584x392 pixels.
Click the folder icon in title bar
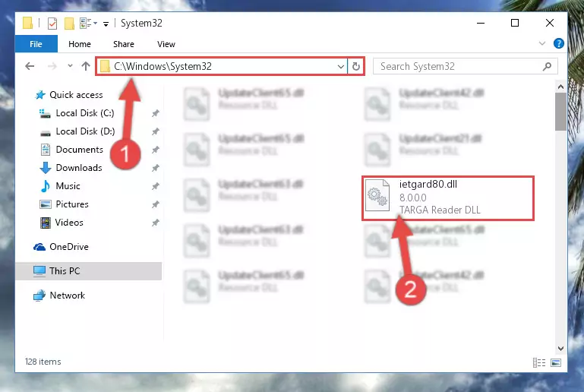[x=28, y=23]
